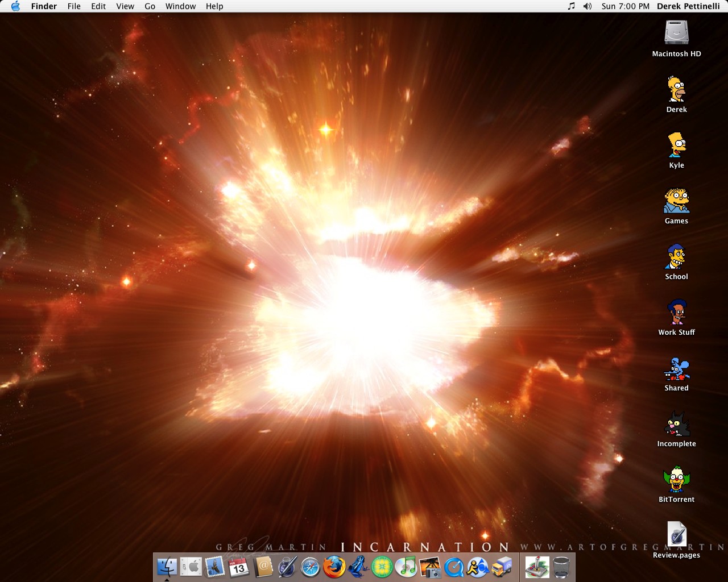728x582 pixels.
Task: Open the Trash in the dock
Action: (x=561, y=567)
